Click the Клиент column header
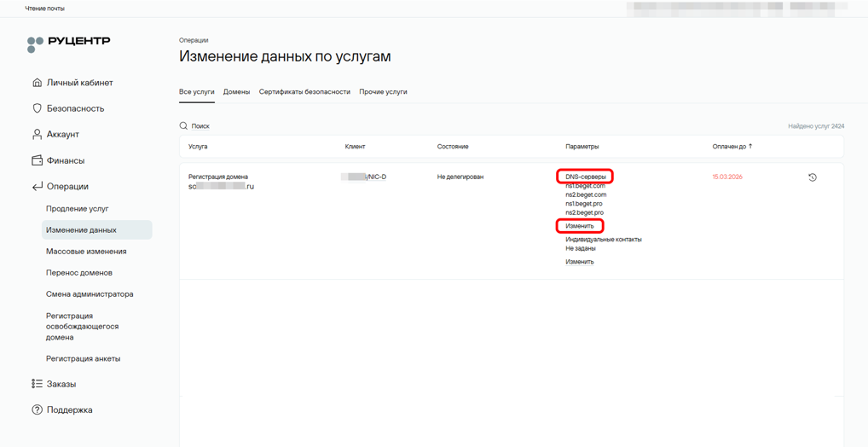Image resolution: width=868 pixels, height=447 pixels. tap(355, 147)
